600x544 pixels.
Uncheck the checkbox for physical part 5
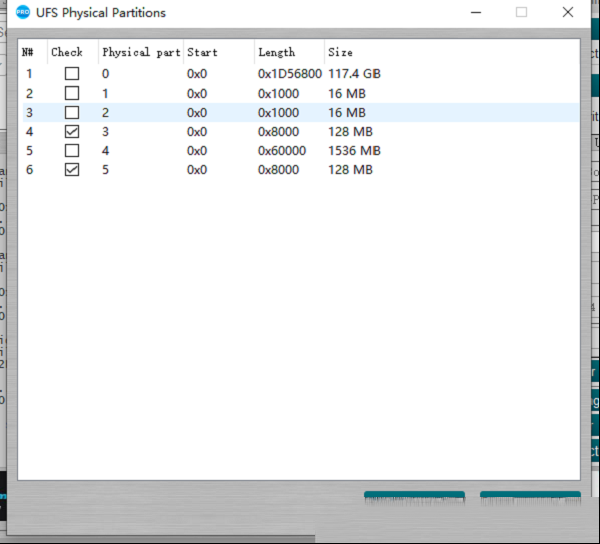point(72,169)
